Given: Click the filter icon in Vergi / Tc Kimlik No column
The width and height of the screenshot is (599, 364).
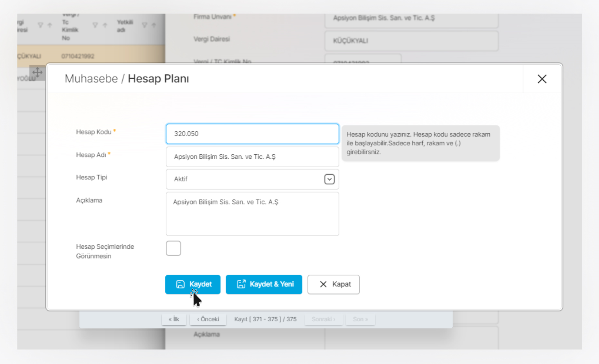Looking at the screenshot, I should click(95, 25).
